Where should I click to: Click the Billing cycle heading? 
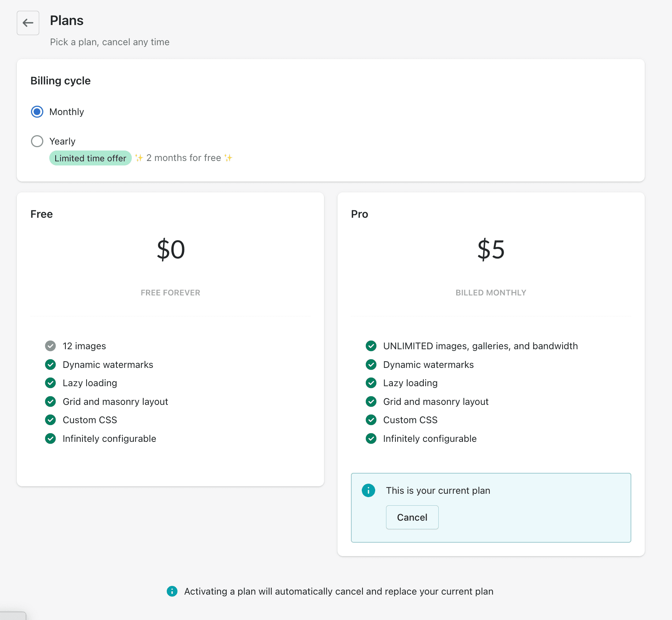[60, 81]
